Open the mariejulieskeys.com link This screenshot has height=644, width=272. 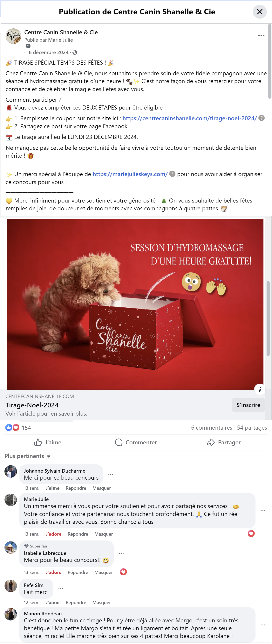point(130,174)
